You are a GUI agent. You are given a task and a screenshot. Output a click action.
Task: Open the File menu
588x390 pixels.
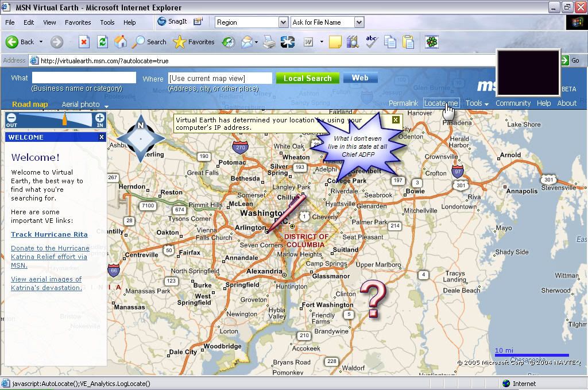pos(10,22)
